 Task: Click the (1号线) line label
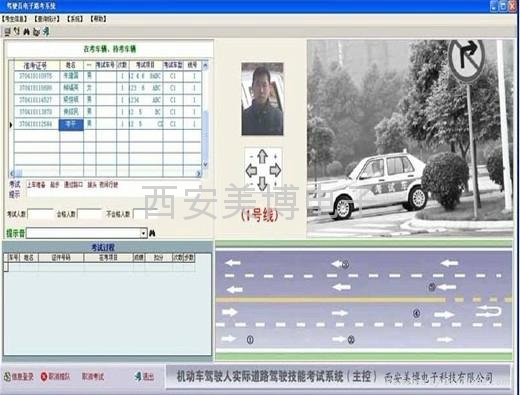point(260,216)
